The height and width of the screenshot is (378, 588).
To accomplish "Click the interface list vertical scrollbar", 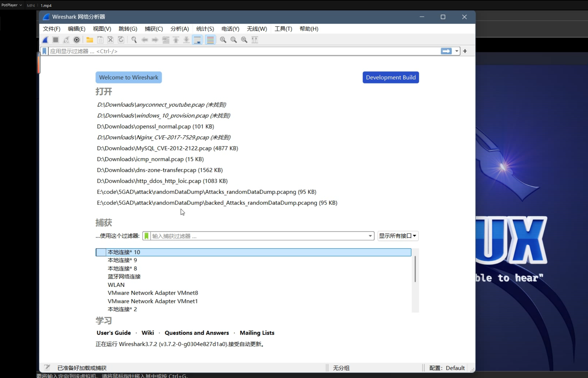I will coord(415,269).
